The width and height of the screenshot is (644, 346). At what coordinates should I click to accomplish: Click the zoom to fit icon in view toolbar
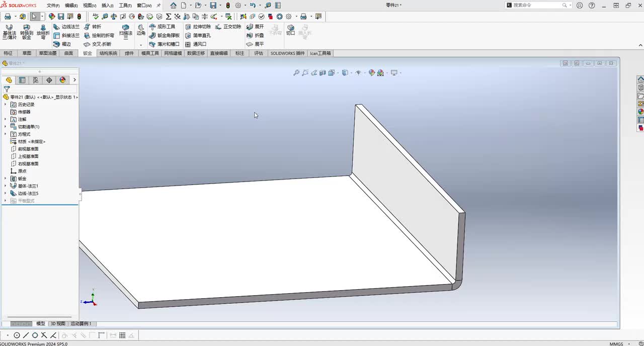296,73
